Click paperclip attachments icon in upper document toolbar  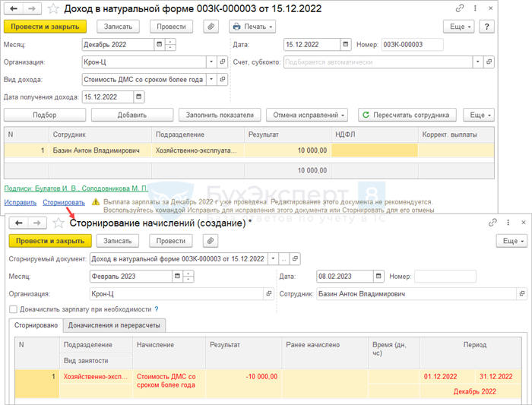pyautogui.click(x=211, y=27)
